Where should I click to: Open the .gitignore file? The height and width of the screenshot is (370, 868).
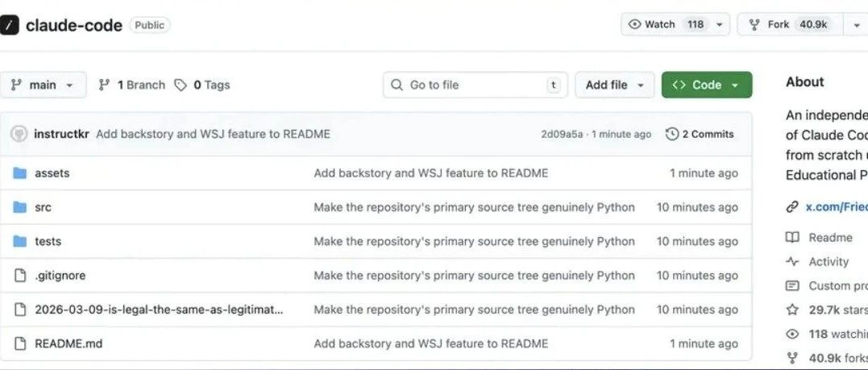(x=60, y=276)
